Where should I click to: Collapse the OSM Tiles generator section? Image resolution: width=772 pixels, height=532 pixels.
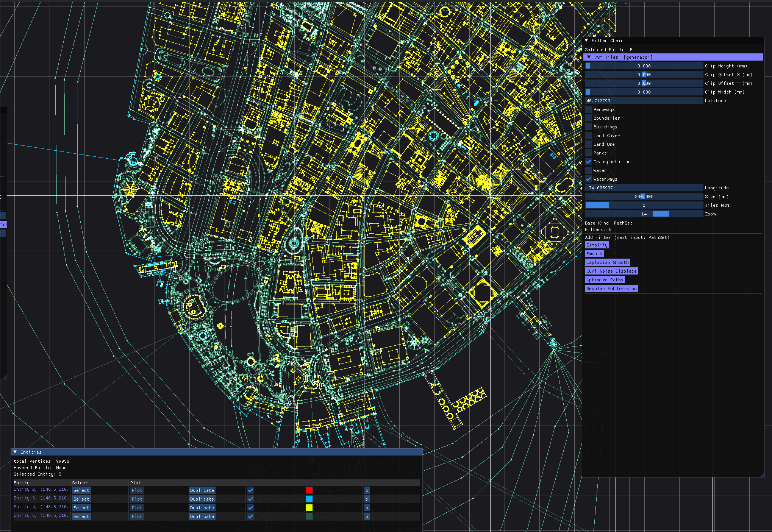click(589, 57)
